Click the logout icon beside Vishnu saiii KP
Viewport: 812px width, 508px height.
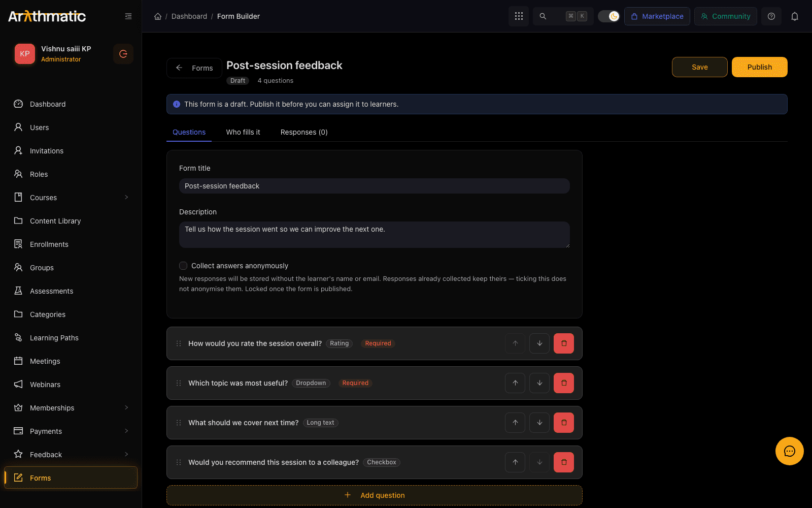tap(123, 54)
